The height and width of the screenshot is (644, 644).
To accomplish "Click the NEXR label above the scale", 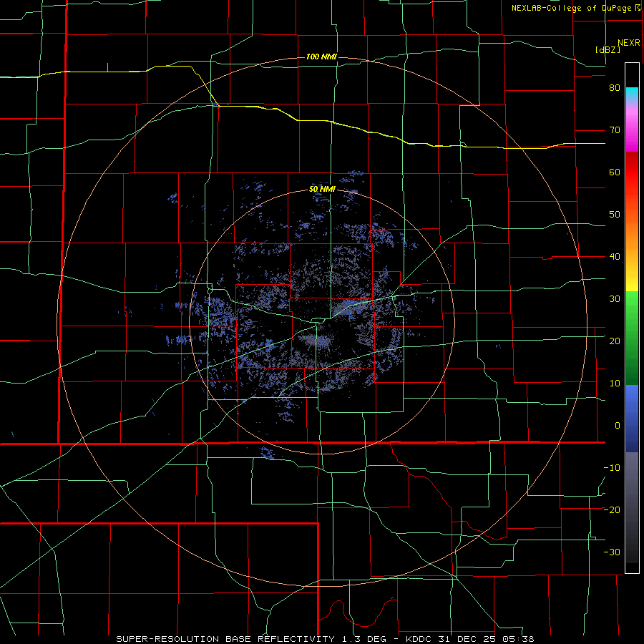I will (x=628, y=43).
